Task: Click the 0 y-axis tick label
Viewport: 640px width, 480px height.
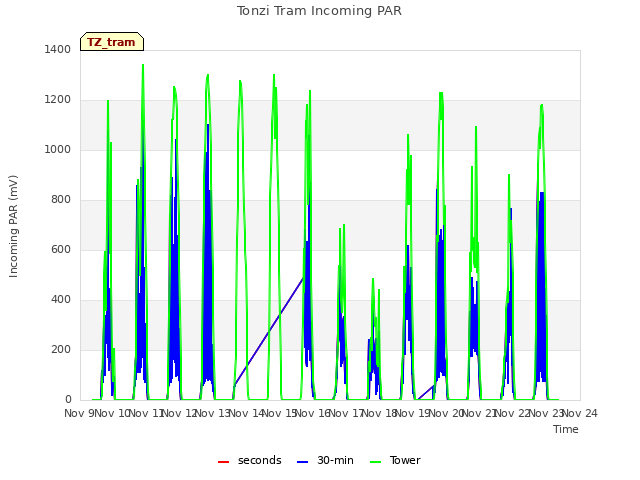Action: tap(68, 400)
